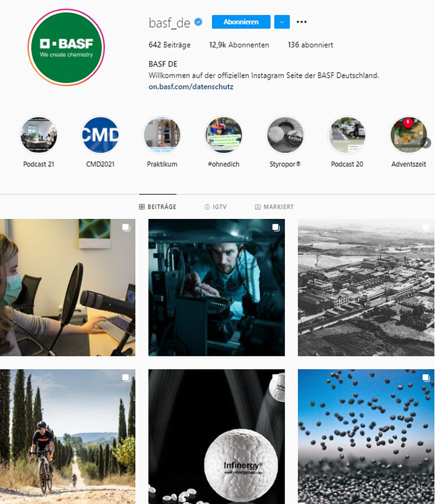Show next highlights with the arrow

click(426, 143)
